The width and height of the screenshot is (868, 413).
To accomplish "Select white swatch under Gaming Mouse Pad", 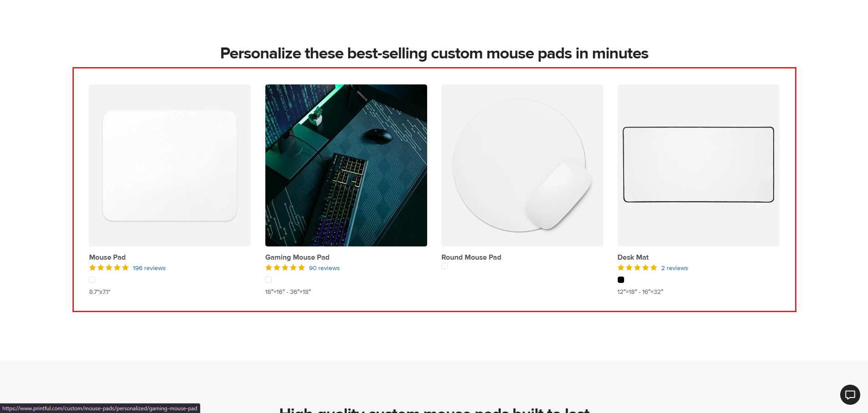I will (269, 280).
